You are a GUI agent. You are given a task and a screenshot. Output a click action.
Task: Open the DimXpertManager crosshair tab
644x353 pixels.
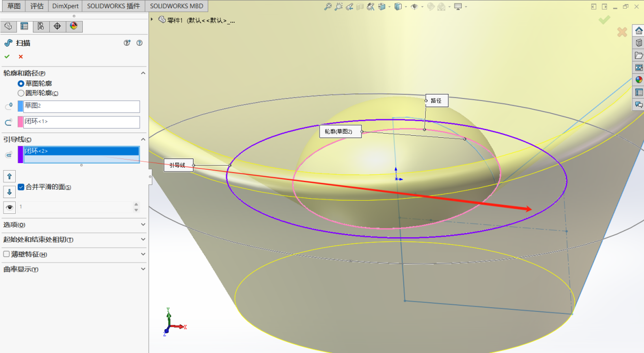[57, 26]
